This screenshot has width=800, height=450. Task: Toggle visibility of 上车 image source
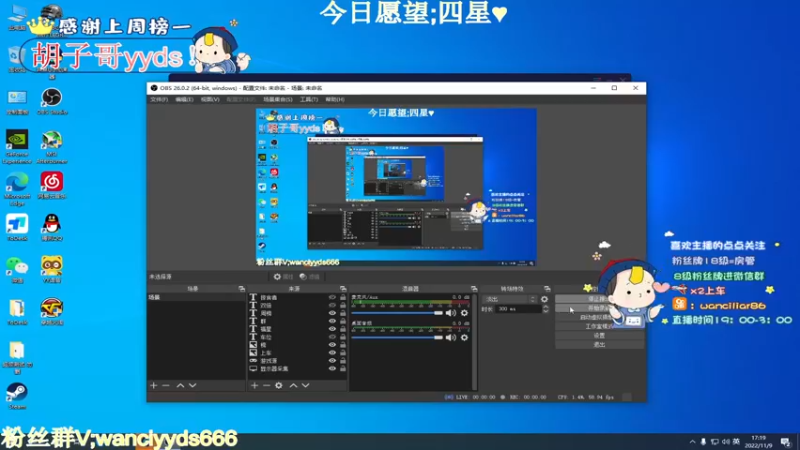coord(332,353)
